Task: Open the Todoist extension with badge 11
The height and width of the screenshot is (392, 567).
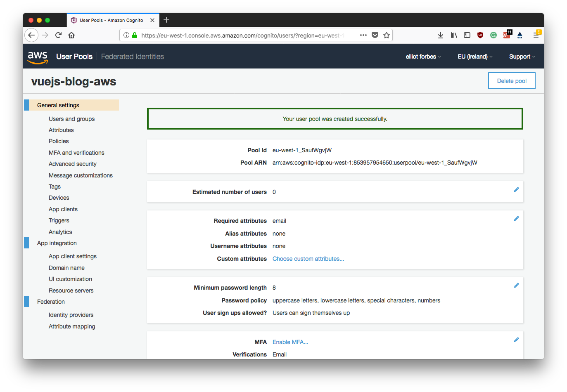Action: 507,35
